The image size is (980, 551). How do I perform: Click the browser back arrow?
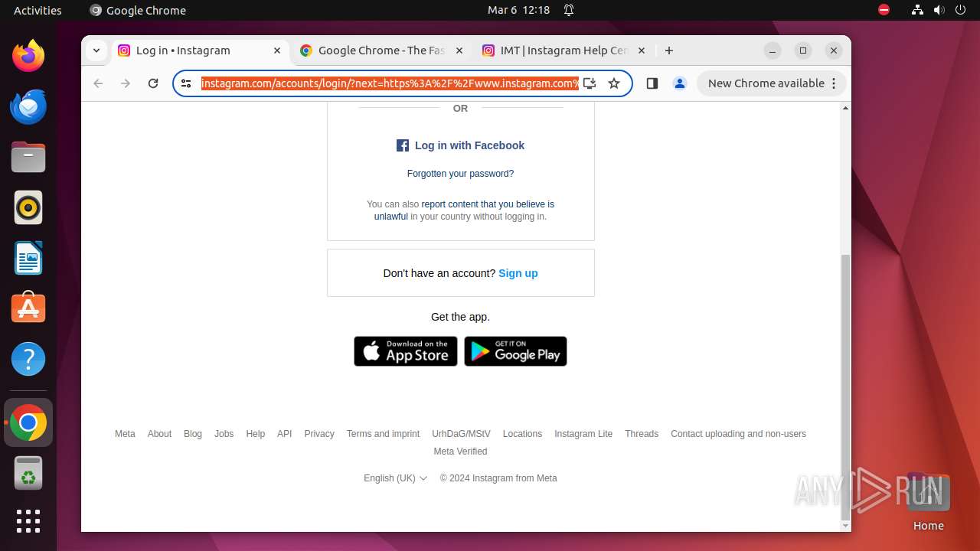pos(98,83)
